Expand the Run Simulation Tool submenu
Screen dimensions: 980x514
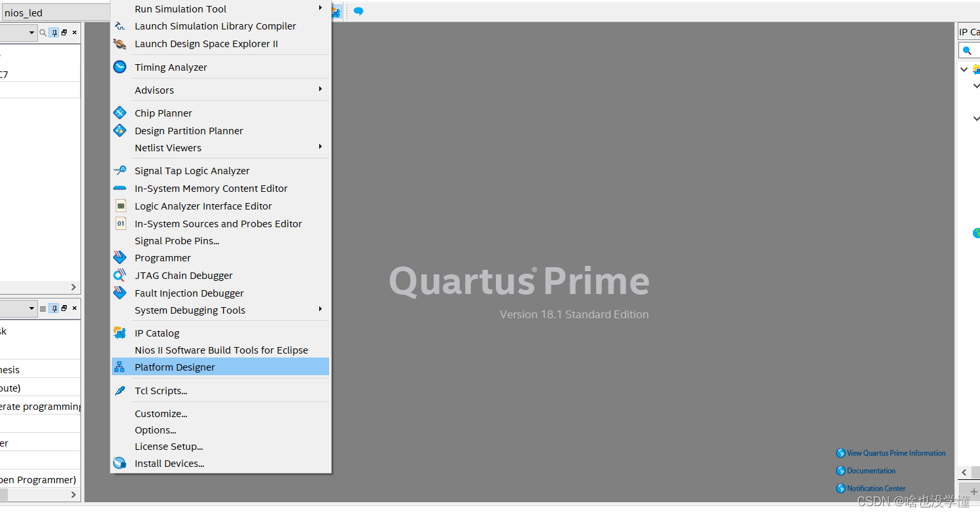click(x=321, y=8)
